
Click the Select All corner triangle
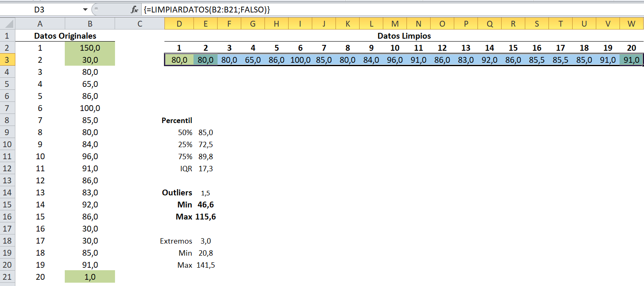(x=7, y=24)
